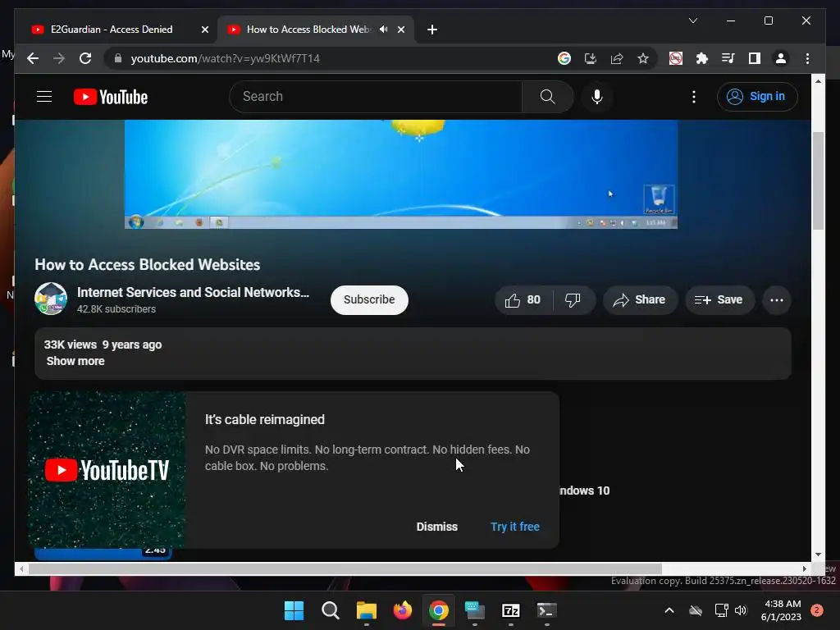Expand description with Show more
840x630 pixels.
point(75,361)
